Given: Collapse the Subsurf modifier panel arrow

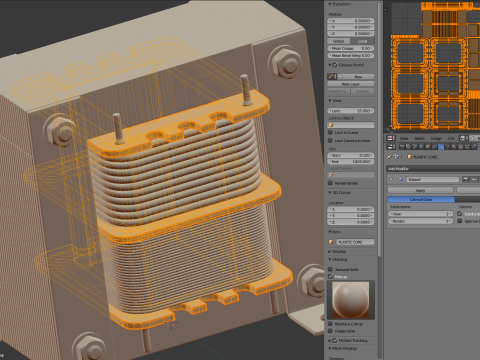Looking at the screenshot, I should (x=391, y=179).
